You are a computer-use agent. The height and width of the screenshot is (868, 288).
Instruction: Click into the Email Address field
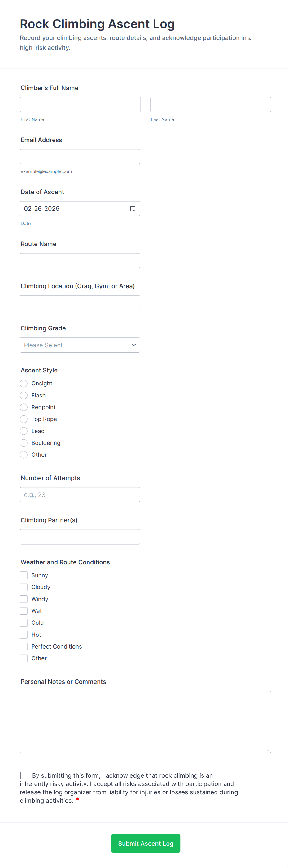tap(80, 157)
